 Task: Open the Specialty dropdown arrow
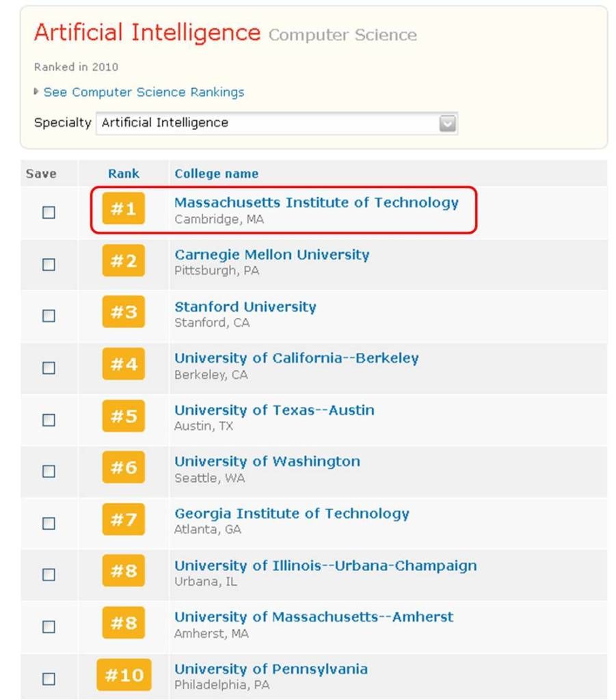click(447, 124)
